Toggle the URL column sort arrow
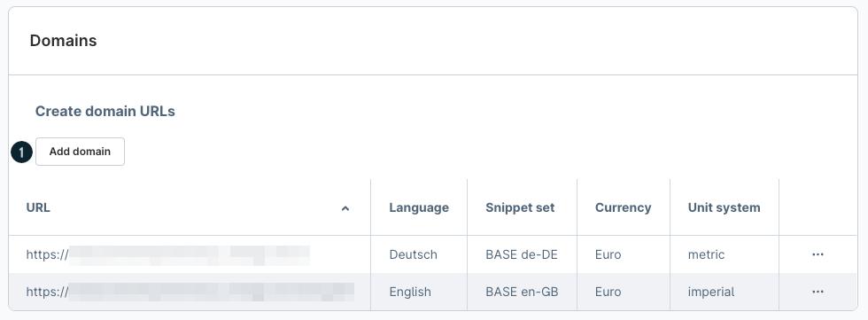The width and height of the screenshot is (868, 320). coord(345,208)
